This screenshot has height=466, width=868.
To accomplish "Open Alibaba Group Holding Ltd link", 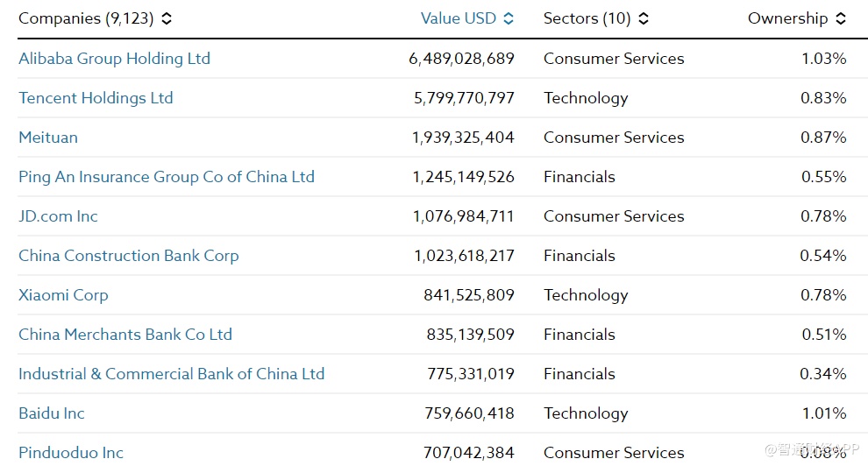I will click(x=114, y=59).
